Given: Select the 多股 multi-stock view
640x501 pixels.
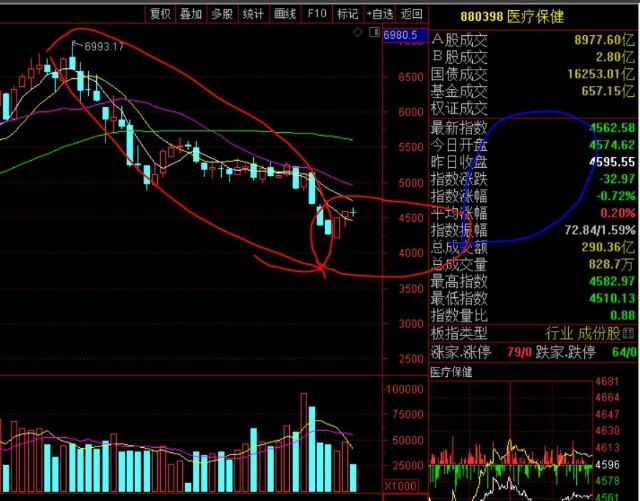Looking at the screenshot, I should pyautogui.click(x=222, y=14).
